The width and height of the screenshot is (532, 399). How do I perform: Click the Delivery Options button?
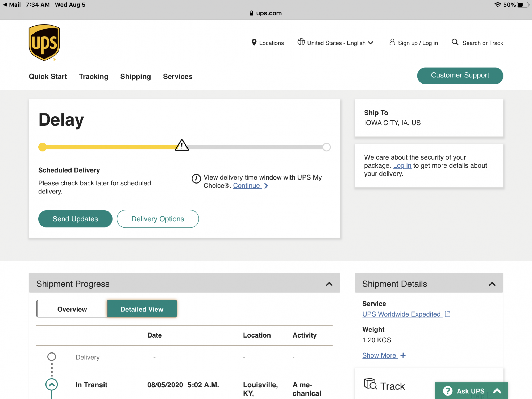(158, 219)
